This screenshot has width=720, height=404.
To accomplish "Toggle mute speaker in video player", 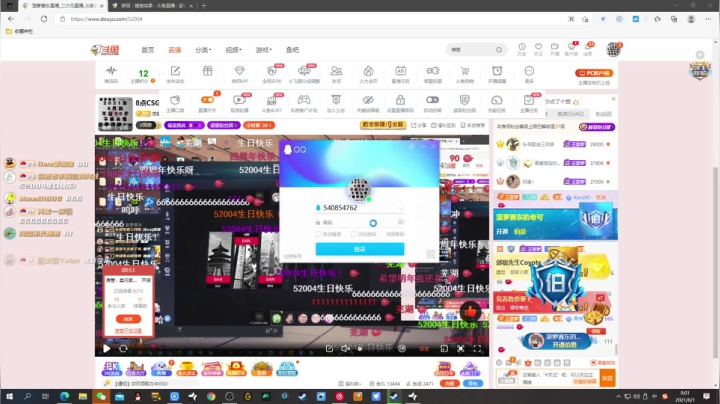I will coord(345,349).
